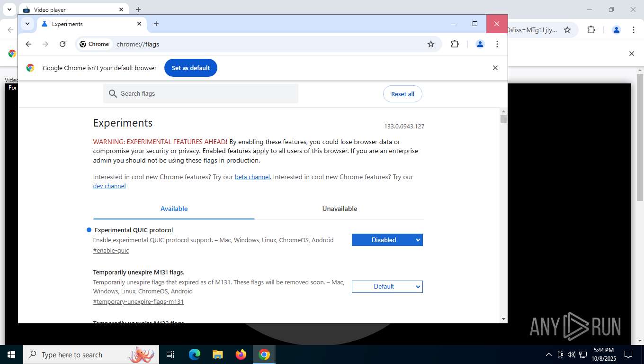The height and width of the screenshot is (364, 644).
Task: Click the Search flags field
Action: pyautogui.click(x=201, y=93)
